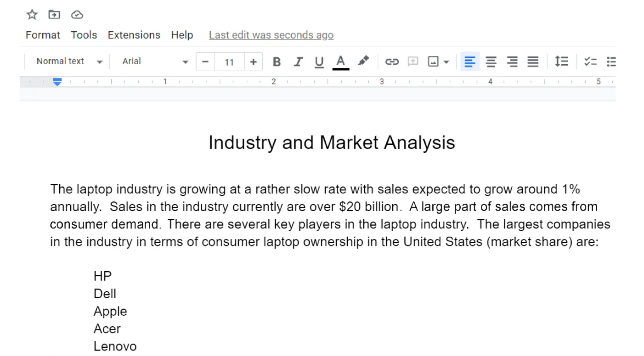The height and width of the screenshot is (356, 644).
Task: Select the highlight color tool
Action: tap(363, 61)
